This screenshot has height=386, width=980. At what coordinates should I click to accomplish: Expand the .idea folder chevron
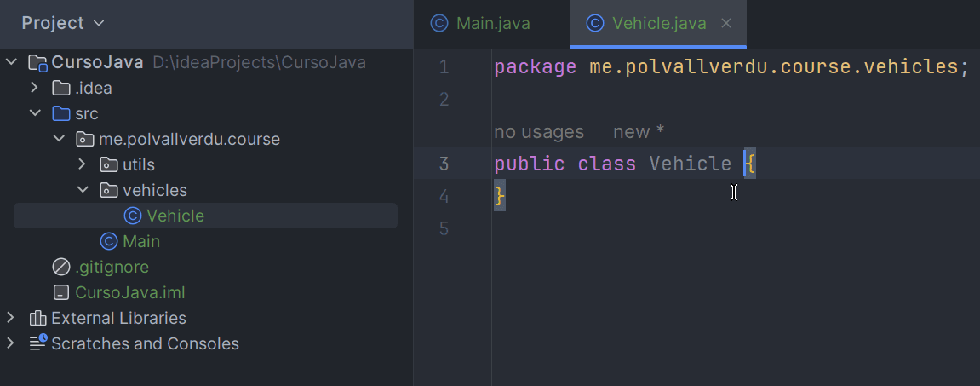35,88
